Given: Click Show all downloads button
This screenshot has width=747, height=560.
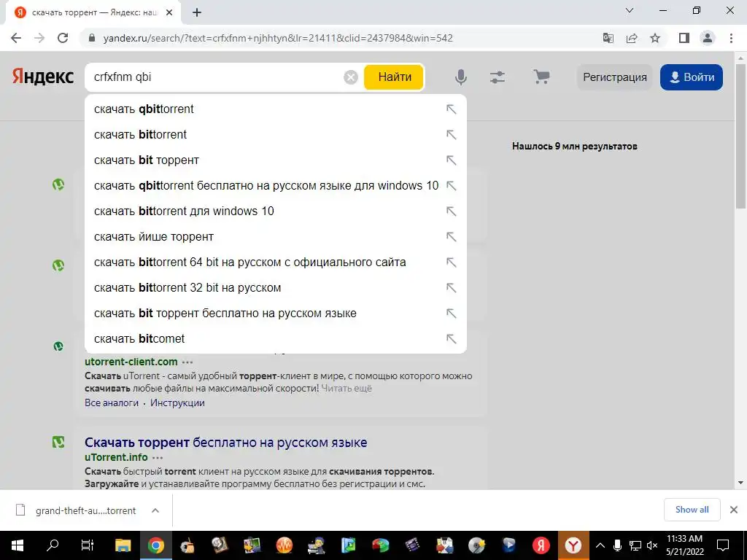Looking at the screenshot, I should tap(692, 510).
